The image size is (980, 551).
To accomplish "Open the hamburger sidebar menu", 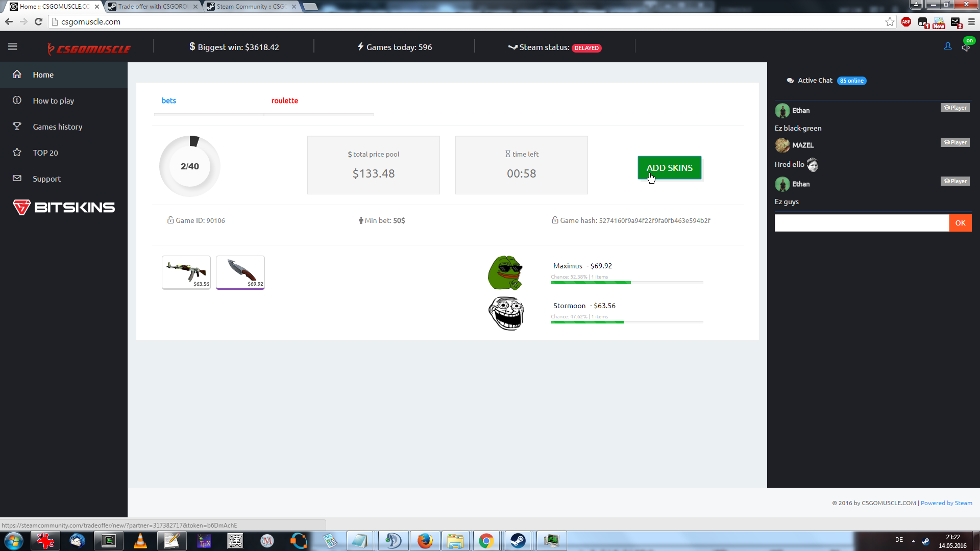I will point(13,46).
